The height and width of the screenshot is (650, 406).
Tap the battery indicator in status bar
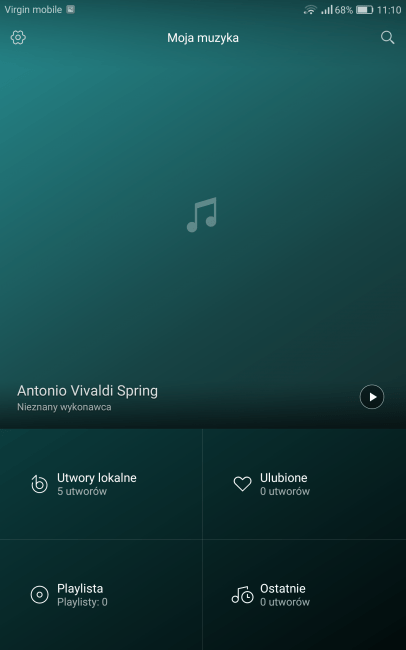tap(365, 10)
